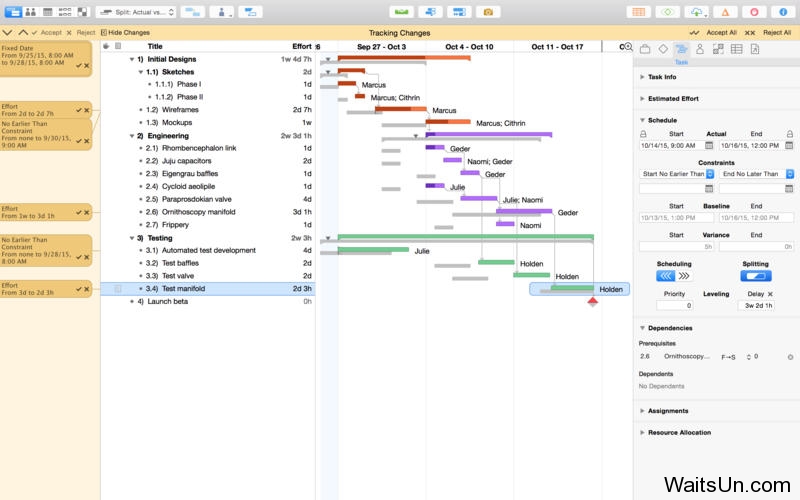Open the Resource inspector person tab
Image resolution: width=800 pixels, height=500 pixels.
point(700,49)
